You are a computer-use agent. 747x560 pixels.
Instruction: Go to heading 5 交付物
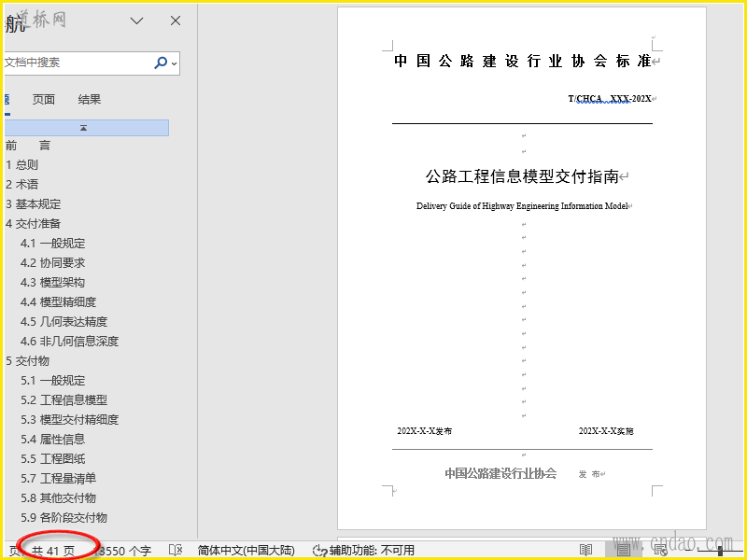pos(28,361)
